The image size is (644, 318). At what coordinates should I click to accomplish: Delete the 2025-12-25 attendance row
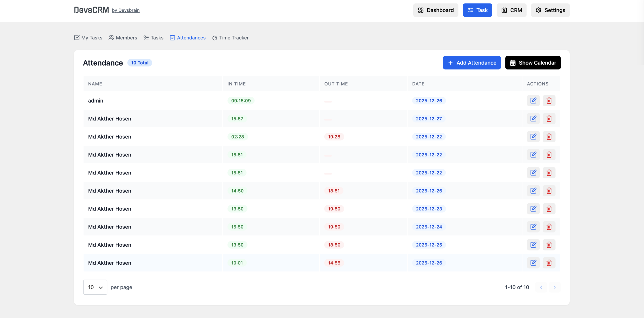[549, 245]
